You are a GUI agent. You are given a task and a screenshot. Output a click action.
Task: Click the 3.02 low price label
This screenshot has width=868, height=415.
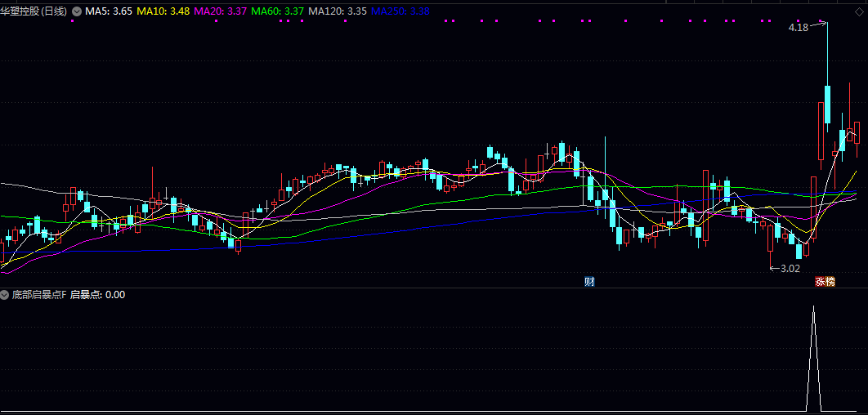[x=790, y=269]
